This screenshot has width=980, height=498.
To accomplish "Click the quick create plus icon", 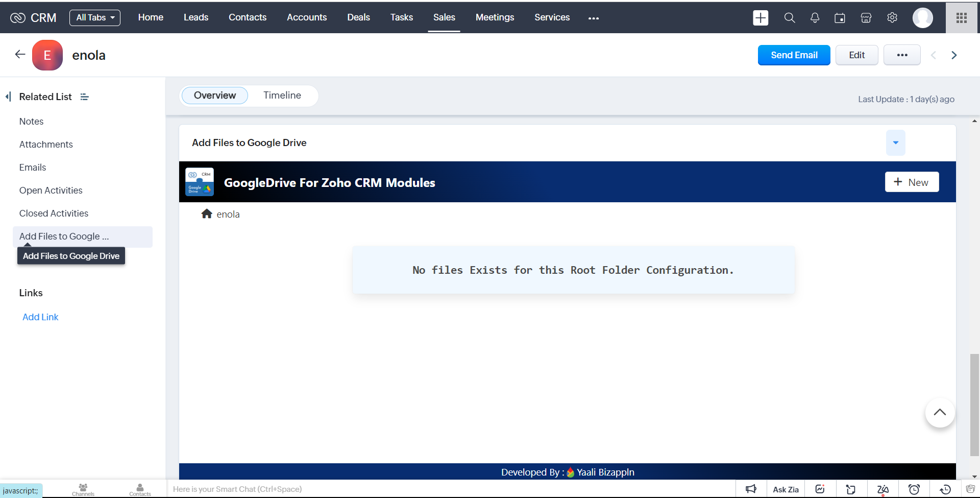I will [761, 18].
